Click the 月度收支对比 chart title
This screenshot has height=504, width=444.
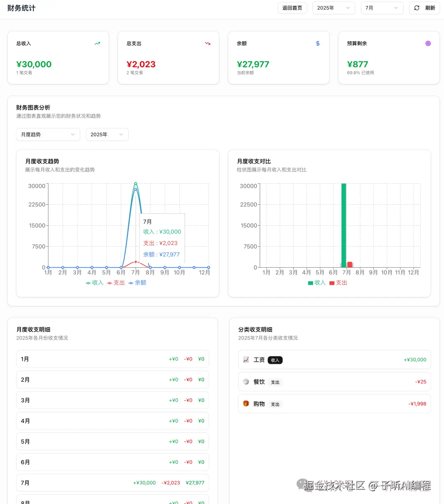(254, 161)
